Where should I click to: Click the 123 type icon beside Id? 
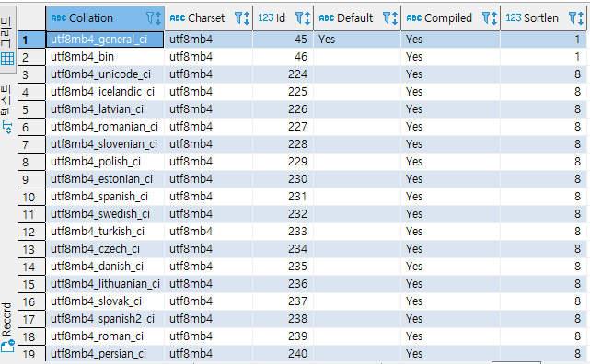click(x=266, y=18)
